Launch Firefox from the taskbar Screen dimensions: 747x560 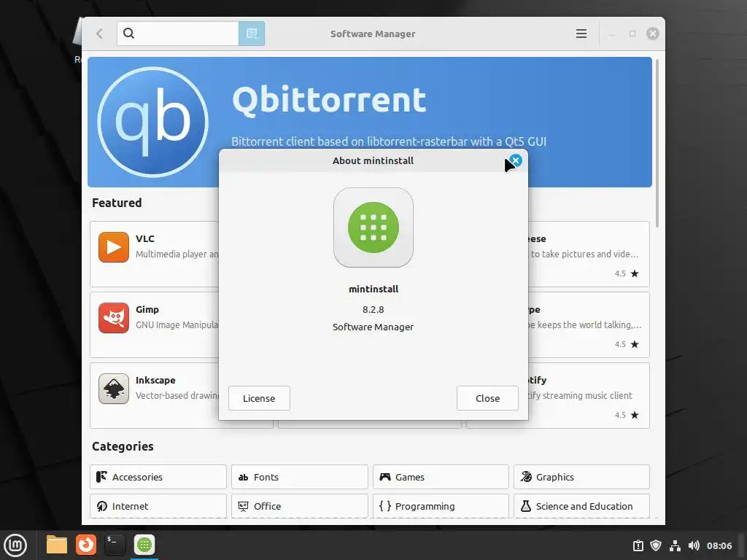coord(86,545)
